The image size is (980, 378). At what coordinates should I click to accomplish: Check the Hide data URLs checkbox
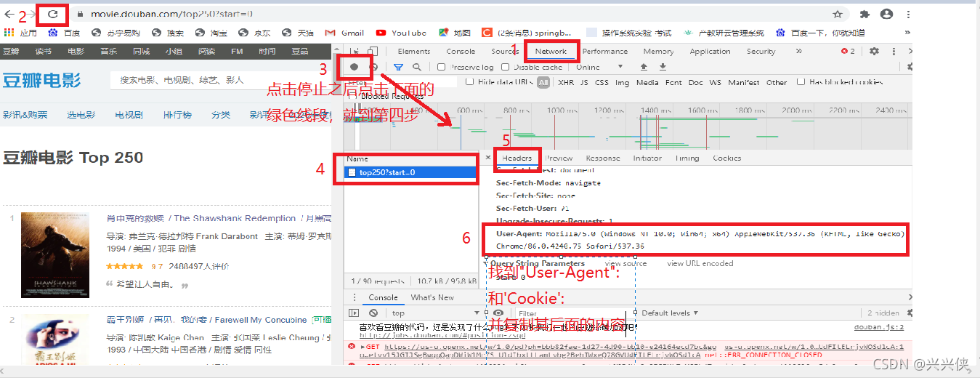click(x=470, y=82)
